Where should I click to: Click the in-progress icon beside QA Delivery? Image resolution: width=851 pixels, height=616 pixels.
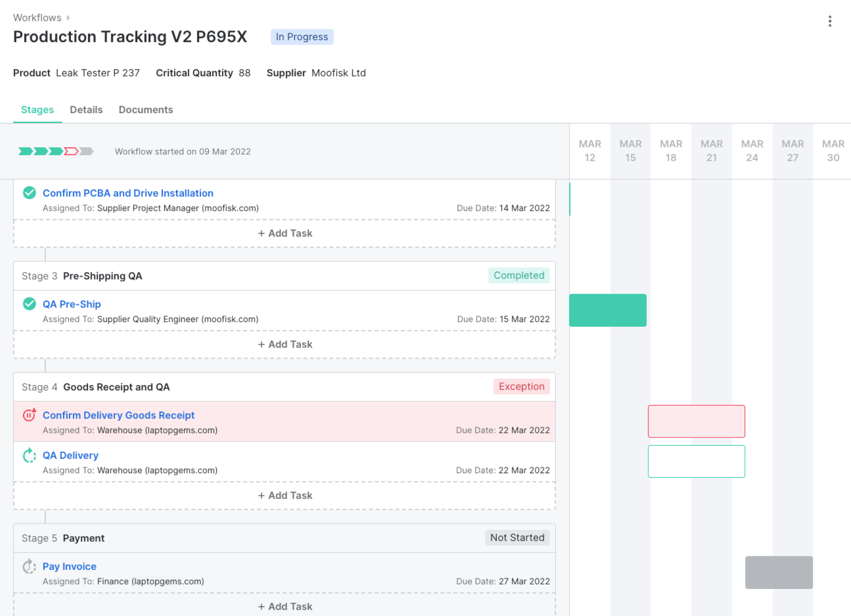tap(29, 456)
